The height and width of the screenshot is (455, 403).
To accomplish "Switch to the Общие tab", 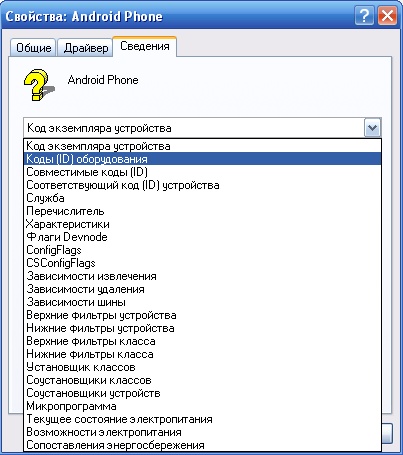I will [x=33, y=48].
